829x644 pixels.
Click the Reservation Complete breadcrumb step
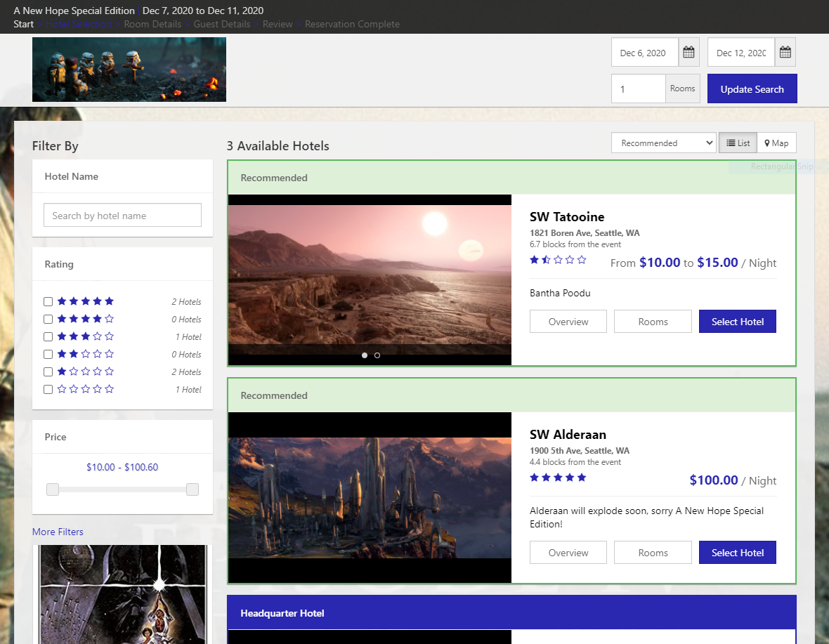click(352, 25)
